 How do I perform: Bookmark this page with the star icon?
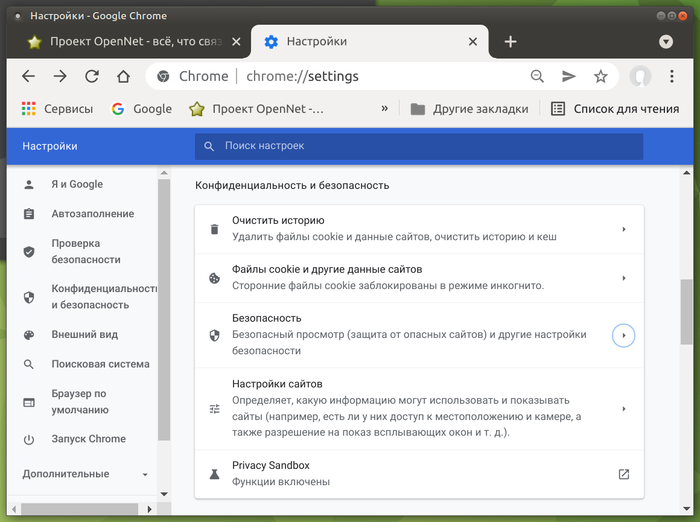pos(600,76)
